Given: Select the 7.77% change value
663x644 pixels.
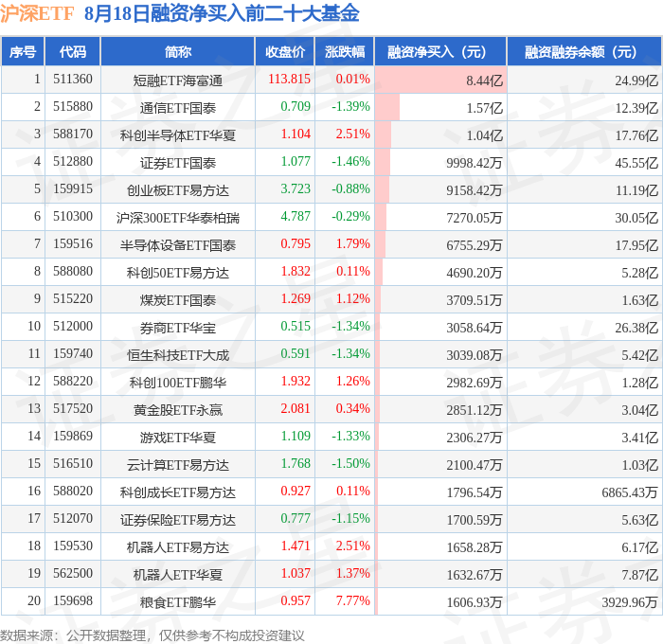Looking at the screenshot, I should [352, 600].
